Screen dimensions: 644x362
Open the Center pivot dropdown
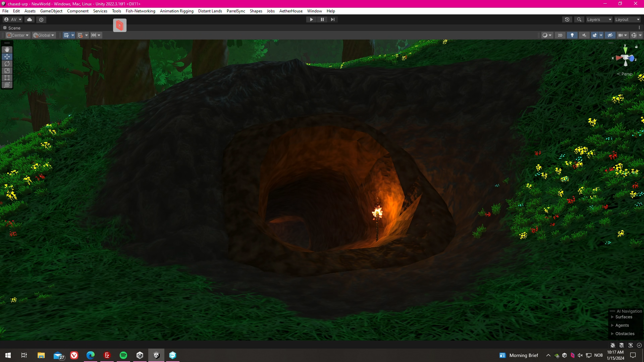pos(18,35)
